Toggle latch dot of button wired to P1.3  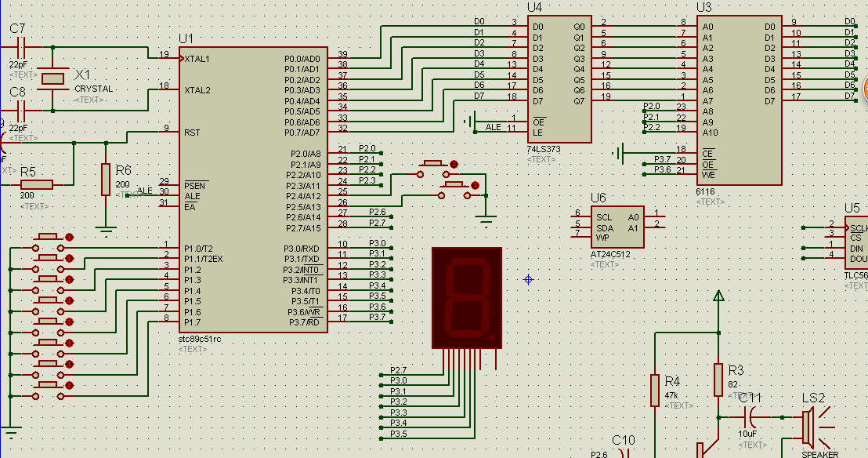69,300
